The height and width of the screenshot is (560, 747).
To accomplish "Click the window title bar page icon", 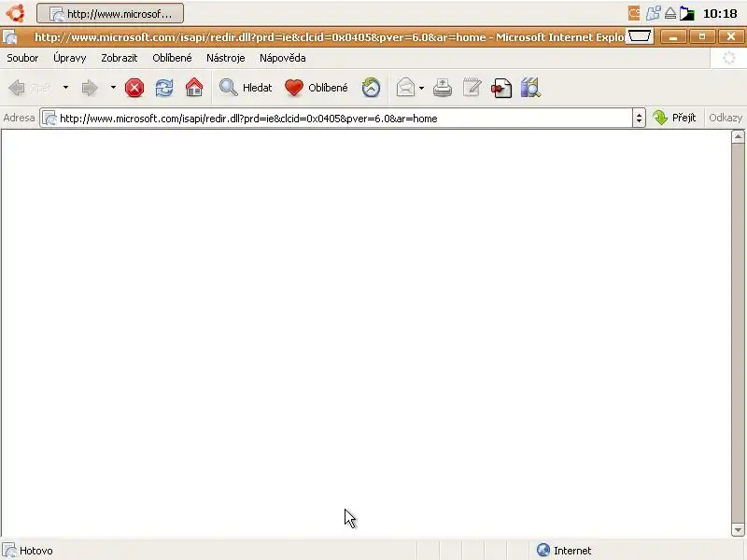I will click(10, 36).
